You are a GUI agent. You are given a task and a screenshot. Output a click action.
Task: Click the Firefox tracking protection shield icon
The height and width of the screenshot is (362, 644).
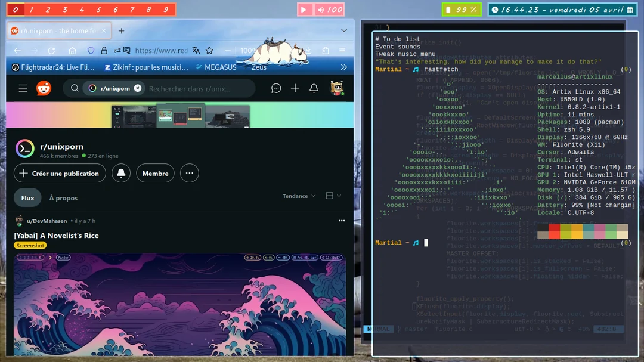91,50
